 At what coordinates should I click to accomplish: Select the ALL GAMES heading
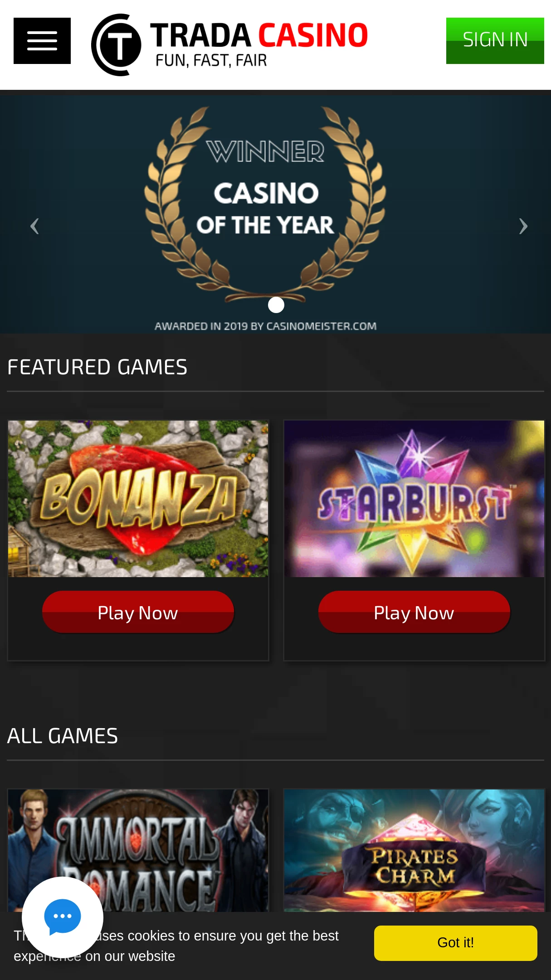pos(63,736)
